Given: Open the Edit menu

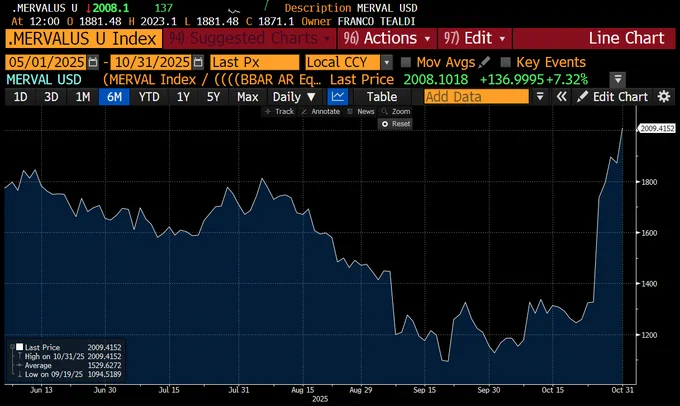Looking at the screenshot, I should (x=475, y=38).
